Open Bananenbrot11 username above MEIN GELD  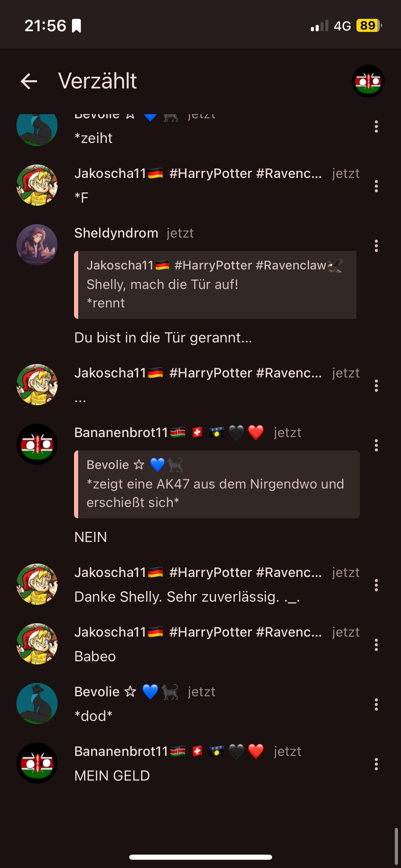121,751
